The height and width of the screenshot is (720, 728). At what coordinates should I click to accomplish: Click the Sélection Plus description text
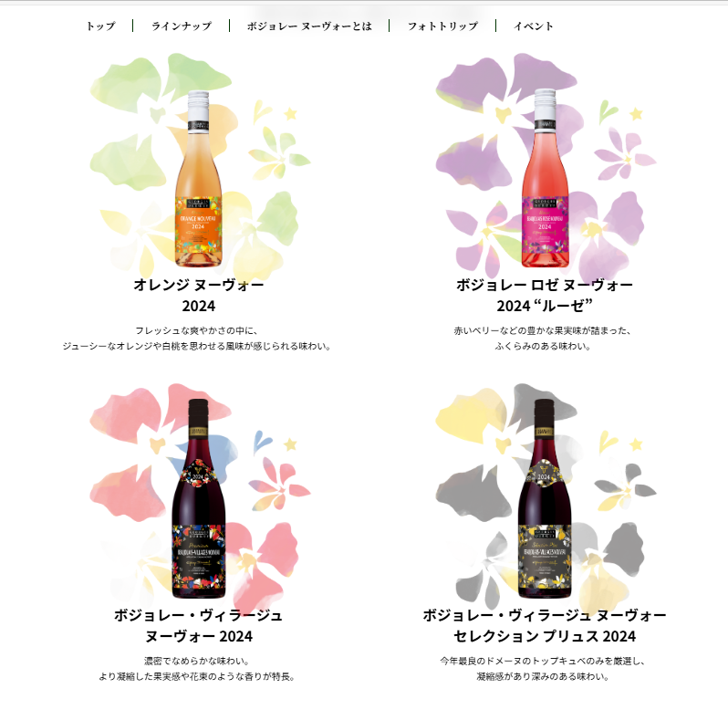[x=542, y=668]
